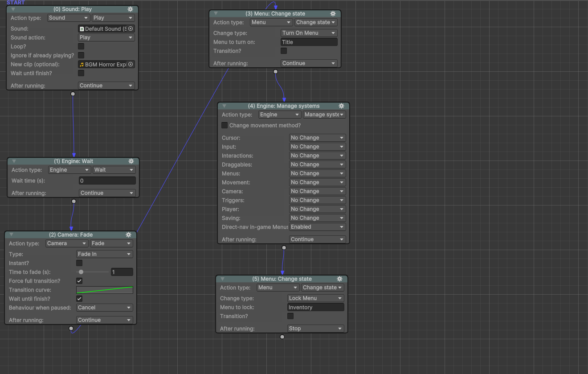Collapse node (5) Menu: Change state

pos(222,279)
